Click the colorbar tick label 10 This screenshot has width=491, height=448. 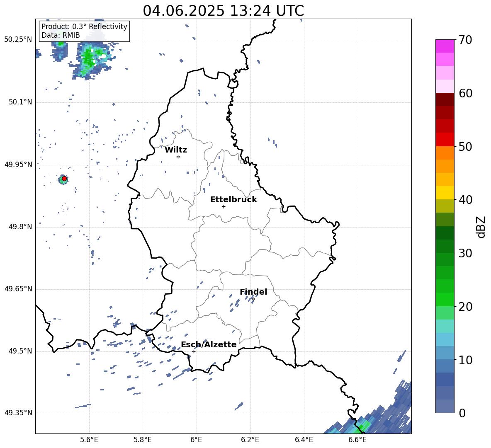[x=465, y=360]
